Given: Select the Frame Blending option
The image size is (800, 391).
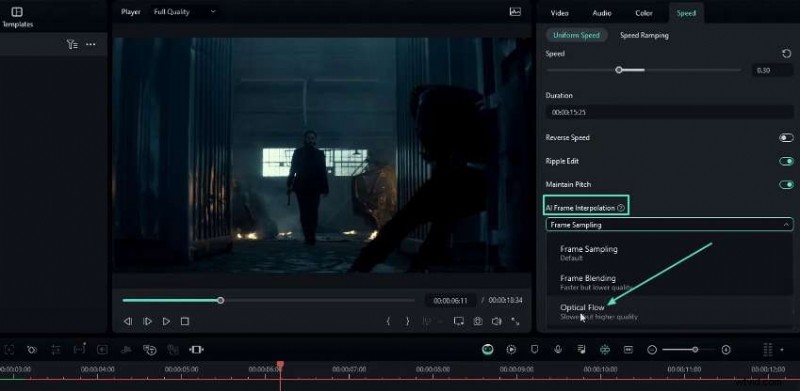Looking at the screenshot, I should click(669, 282).
